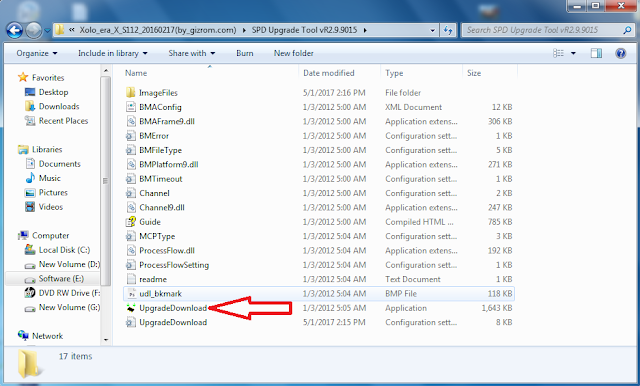Select the BMAConfig XML file icon

pyautogui.click(x=131, y=107)
